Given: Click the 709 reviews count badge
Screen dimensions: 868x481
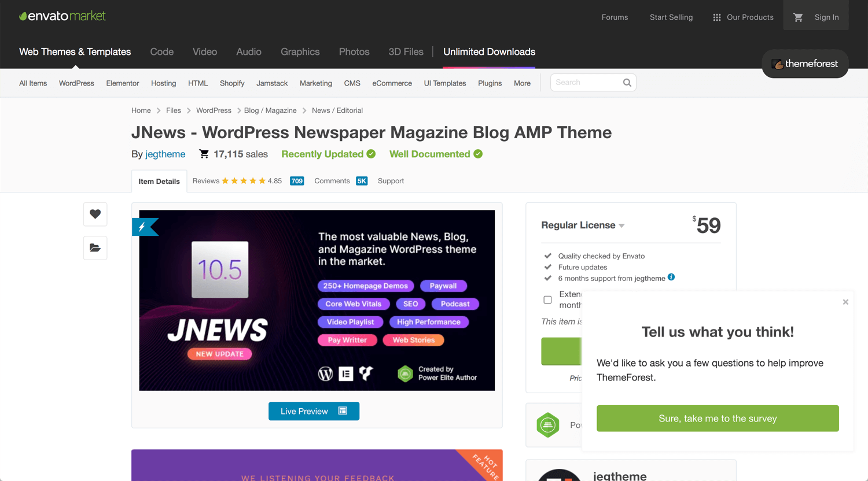Looking at the screenshot, I should click(297, 181).
